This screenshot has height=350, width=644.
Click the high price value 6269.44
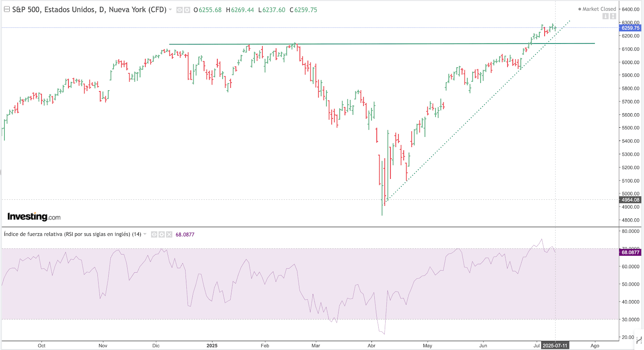click(242, 10)
